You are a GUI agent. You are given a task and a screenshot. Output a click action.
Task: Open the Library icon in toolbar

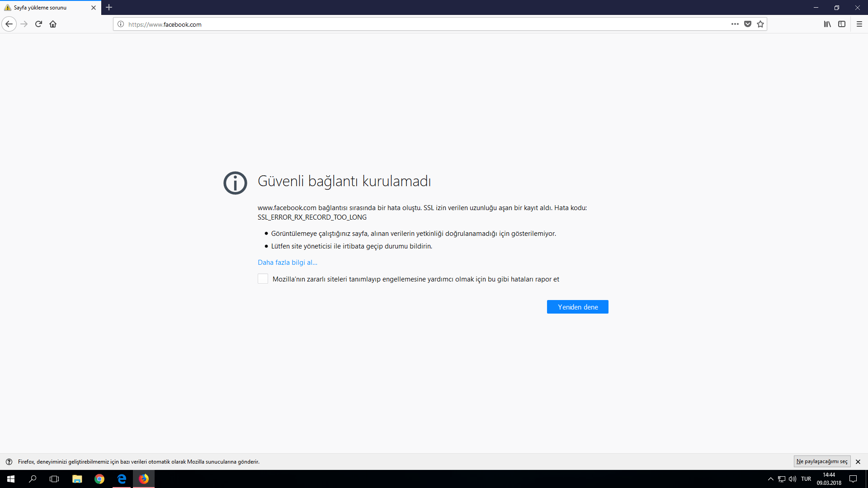tap(827, 24)
